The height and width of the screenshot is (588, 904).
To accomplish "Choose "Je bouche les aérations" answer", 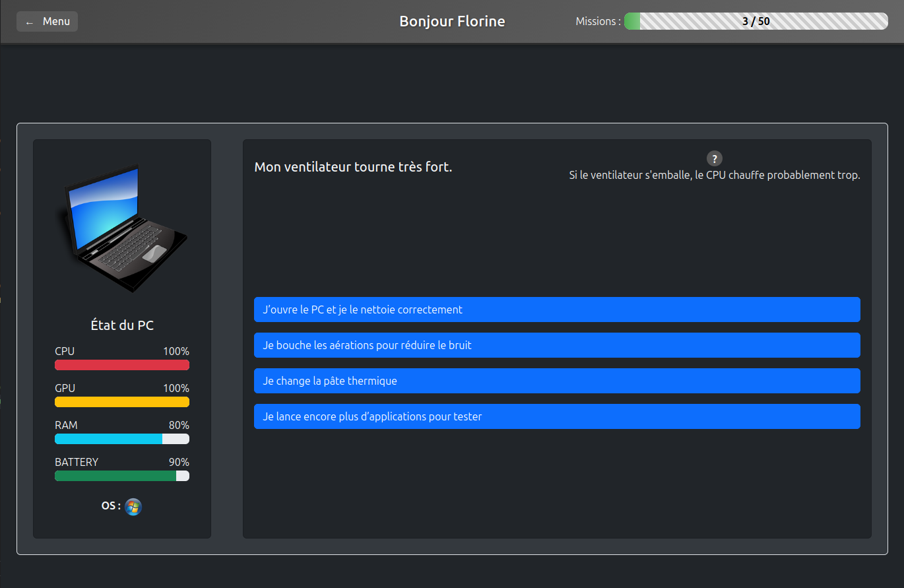I will pyautogui.click(x=557, y=345).
